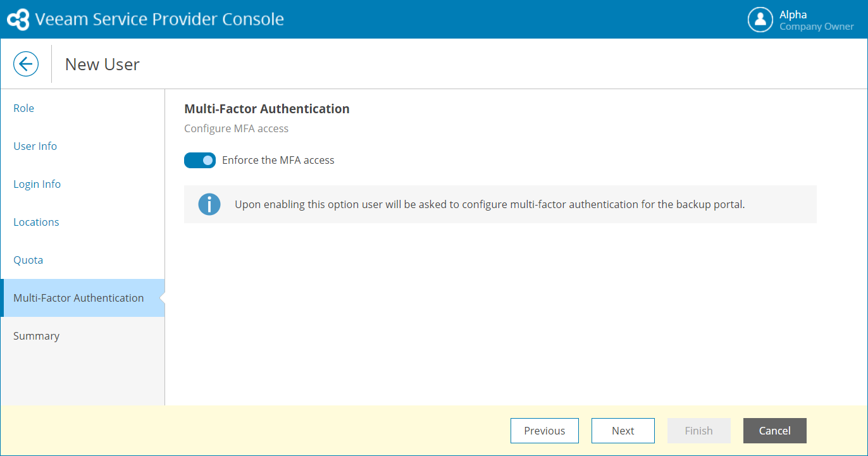This screenshot has height=456, width=868.
Task: Click the Previous button
Action: click(x=544, y=431)
